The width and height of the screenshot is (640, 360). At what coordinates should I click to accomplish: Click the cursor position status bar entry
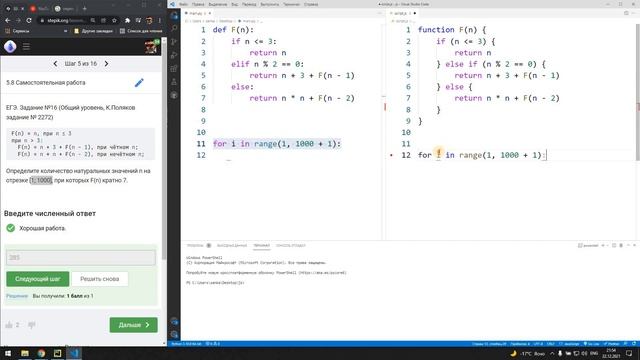pos(489,344)
